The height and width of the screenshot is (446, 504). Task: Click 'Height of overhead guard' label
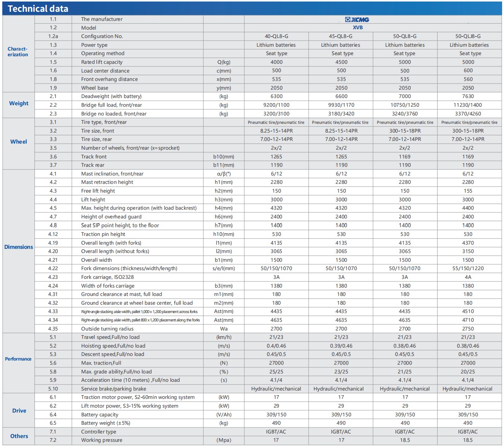coord(111,217)
